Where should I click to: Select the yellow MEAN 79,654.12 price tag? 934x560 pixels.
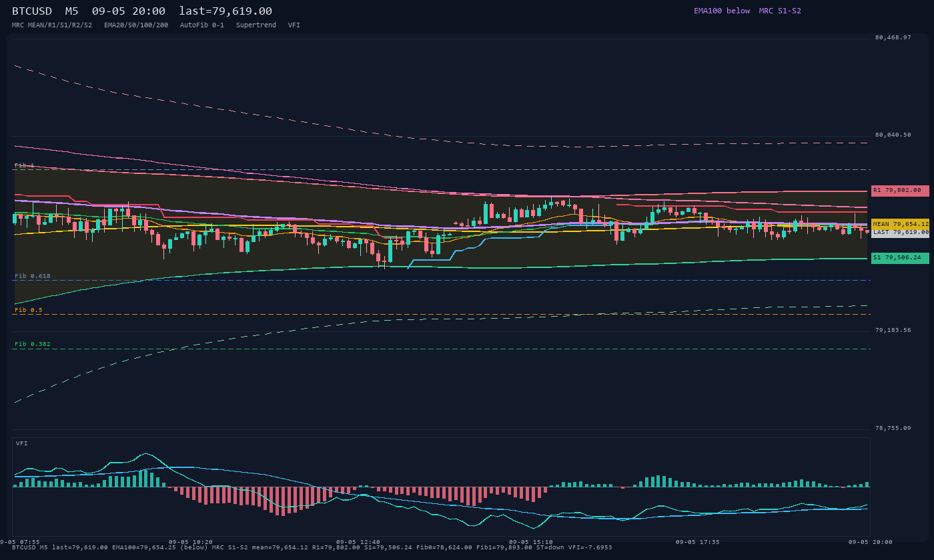coord(900,224)
